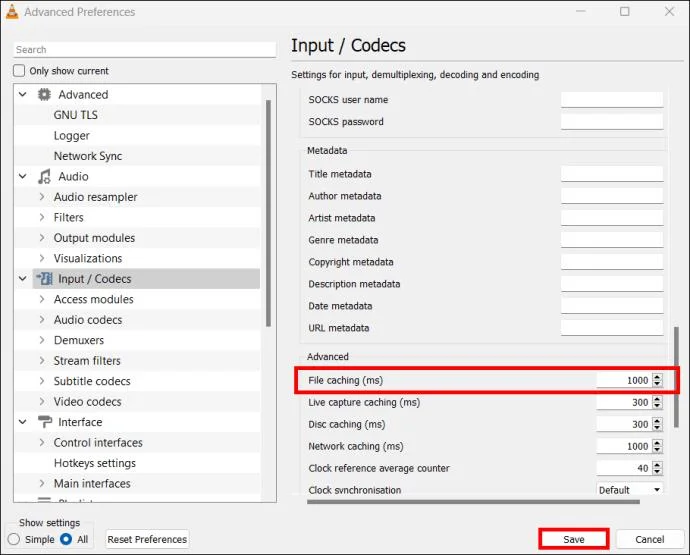Click the Save button
The image size is (690, 555).
(574, 539)
